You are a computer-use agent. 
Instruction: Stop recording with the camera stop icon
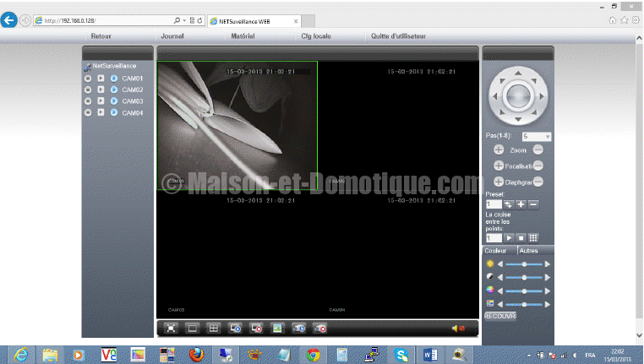320,329
